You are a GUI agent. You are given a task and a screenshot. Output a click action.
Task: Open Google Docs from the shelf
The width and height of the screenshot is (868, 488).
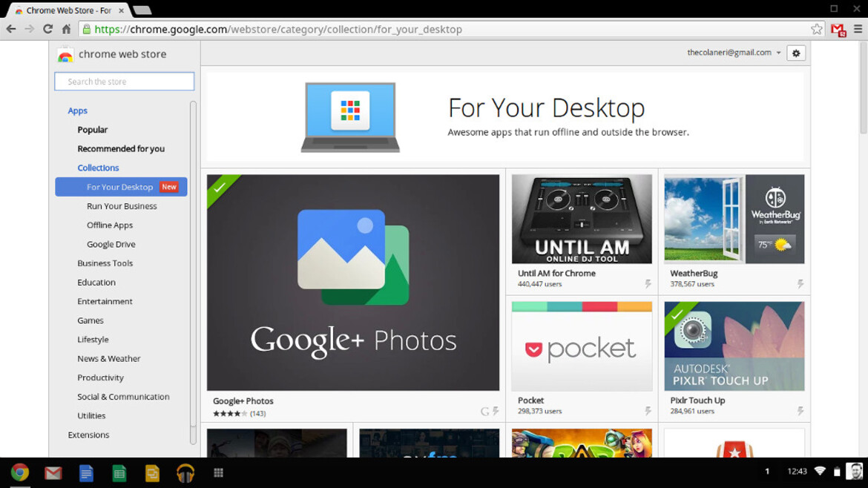point(86,473)
